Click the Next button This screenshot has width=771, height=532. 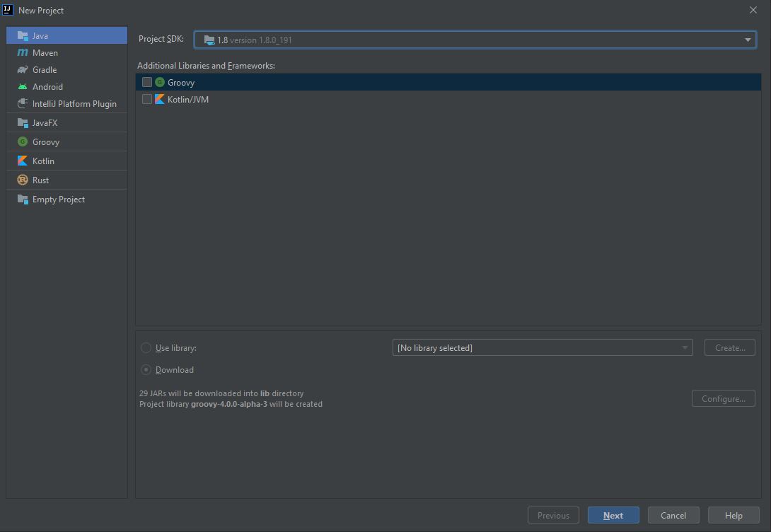(613, 515)
